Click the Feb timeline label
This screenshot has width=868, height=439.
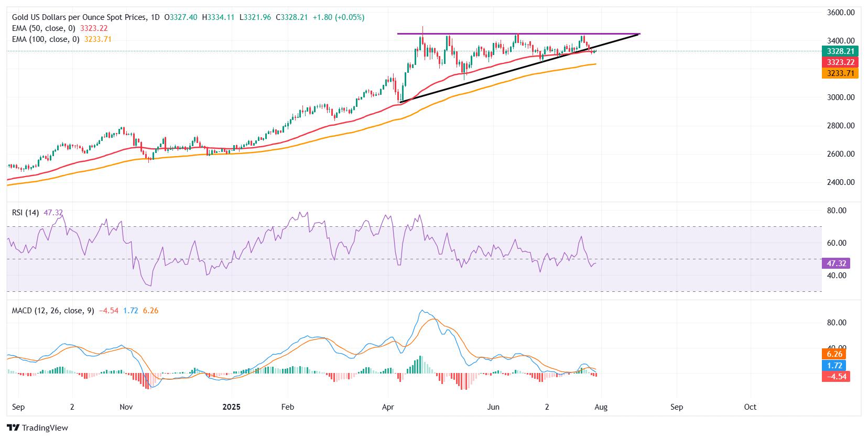tap(288, 407)
